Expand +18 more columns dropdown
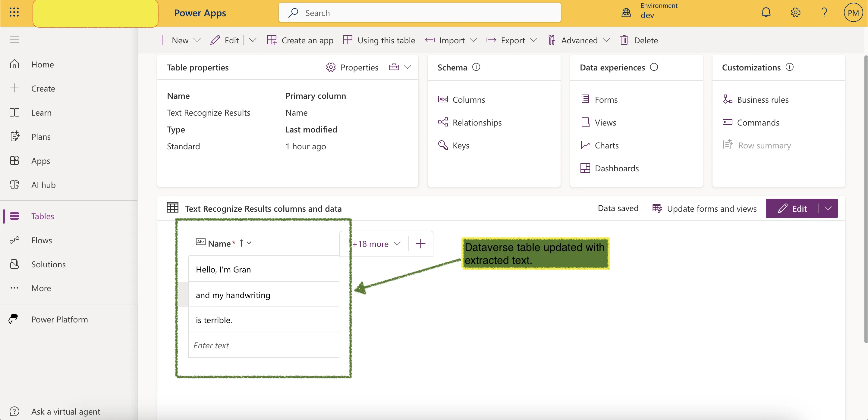The height and width of the screenshot is (420, 868). [376, 244]
